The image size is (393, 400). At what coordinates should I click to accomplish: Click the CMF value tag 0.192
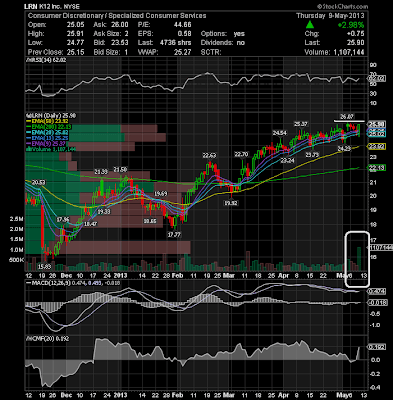click(377, 347)
